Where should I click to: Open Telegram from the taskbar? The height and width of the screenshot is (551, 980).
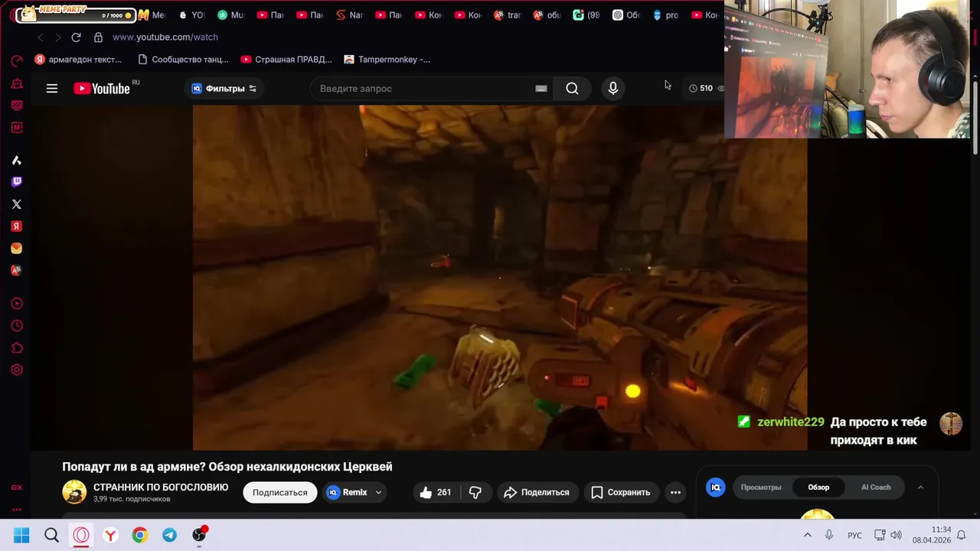(169, 535)
